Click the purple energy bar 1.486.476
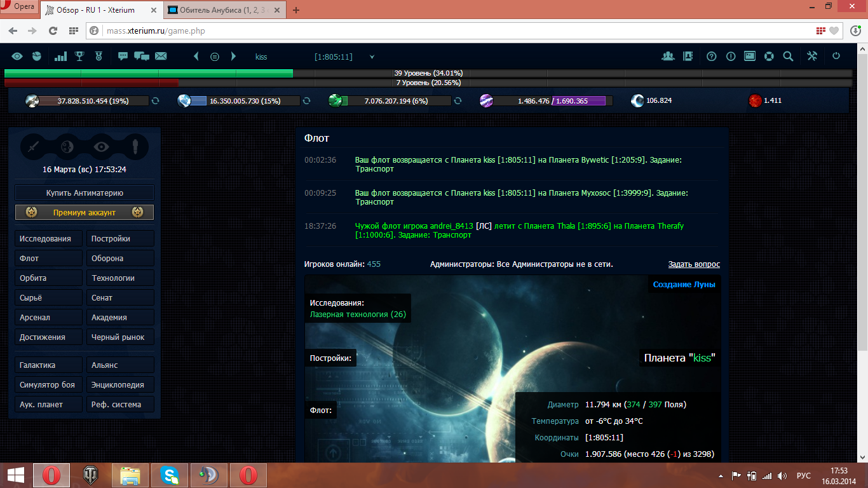868x488 pixels. [553, 101]
